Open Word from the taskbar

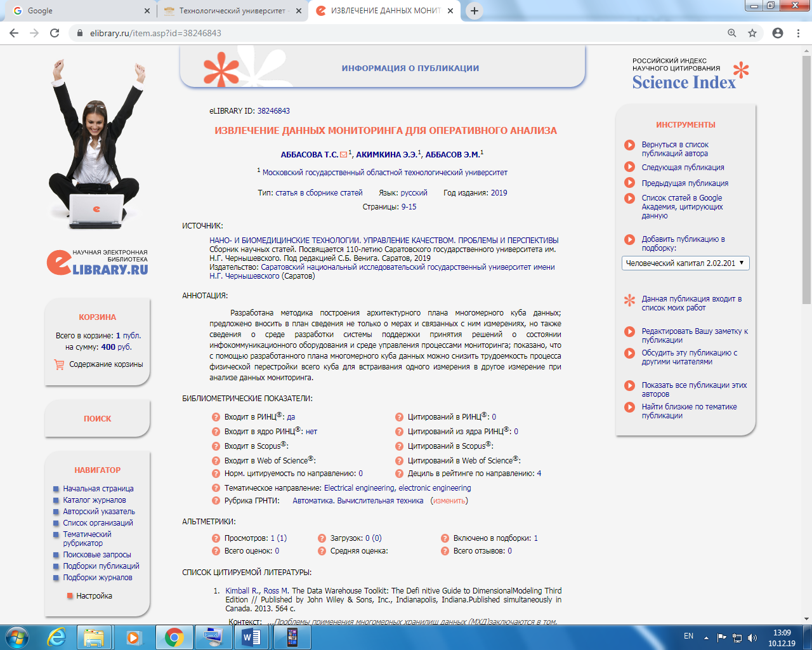251,637
